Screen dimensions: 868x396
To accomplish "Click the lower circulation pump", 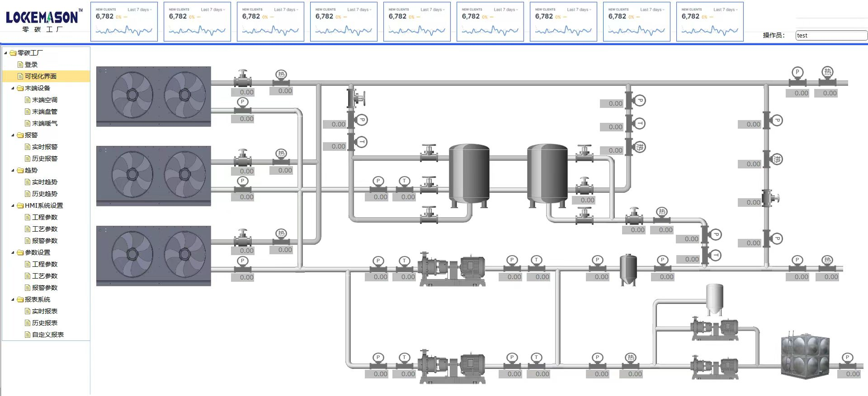I will coord(452,366).
